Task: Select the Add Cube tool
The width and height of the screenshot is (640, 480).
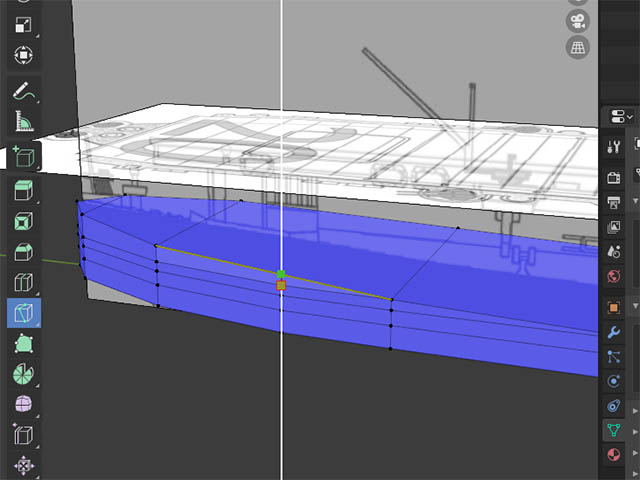Action: (x=24, y=156)
